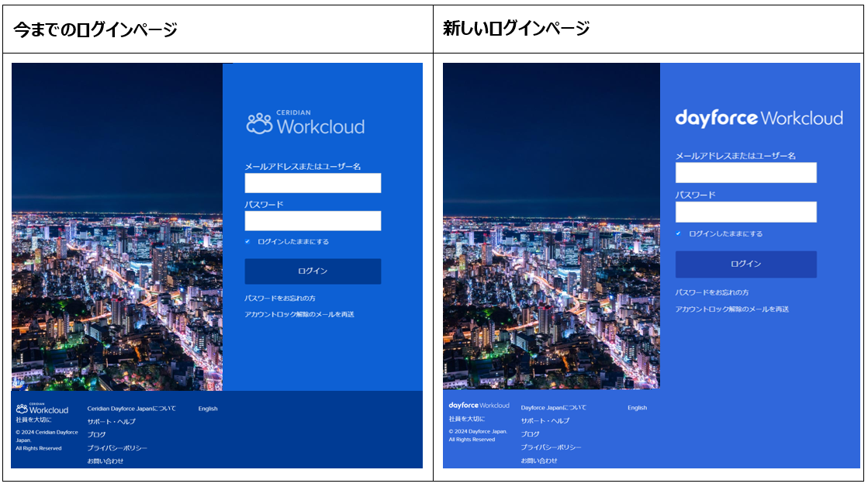Click '社員を大切に' tagline on new page footer
Image resolution: width=868 pixels, height=487 pixels.
[467, 419]
